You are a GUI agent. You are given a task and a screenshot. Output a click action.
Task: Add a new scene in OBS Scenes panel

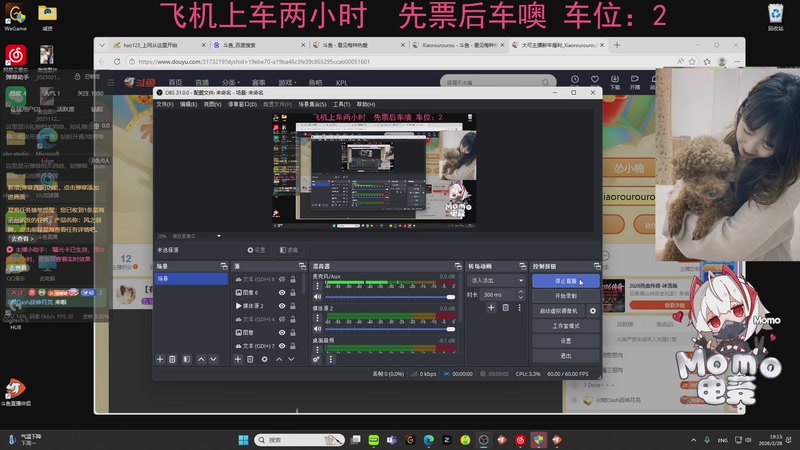click(x=160, y=359)
